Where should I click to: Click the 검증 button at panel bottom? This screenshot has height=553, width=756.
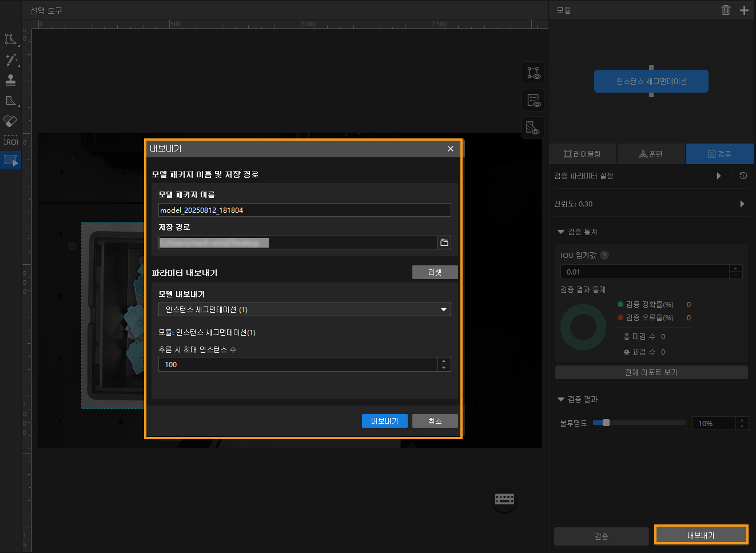click(602, 536)
